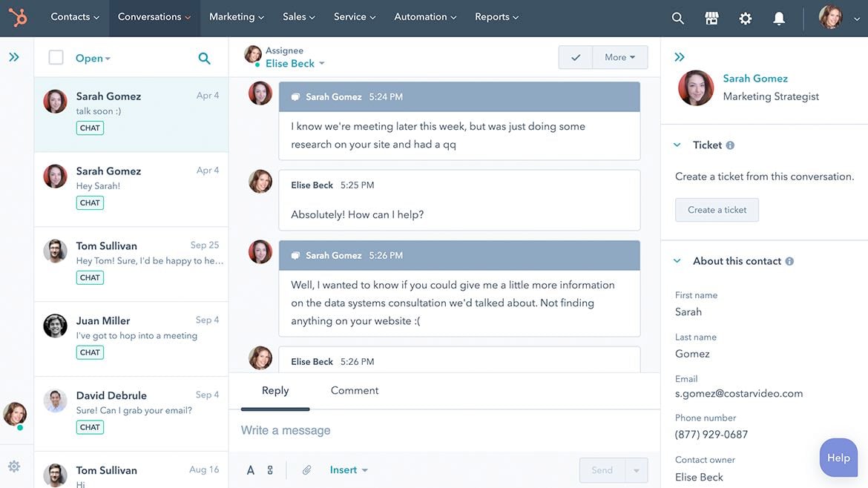
Task: Click the checkmark to close the conversation
Action: pos(576,57)
